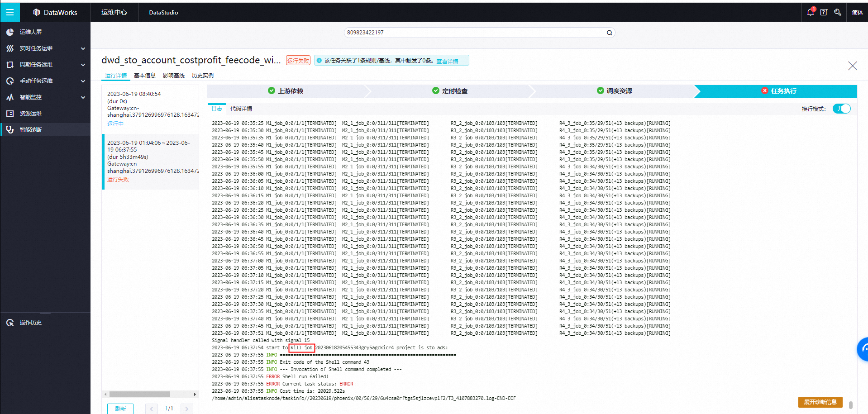Open 运维中心 in top navigation
Screen dimensions: 868x414
click(114, 12)
